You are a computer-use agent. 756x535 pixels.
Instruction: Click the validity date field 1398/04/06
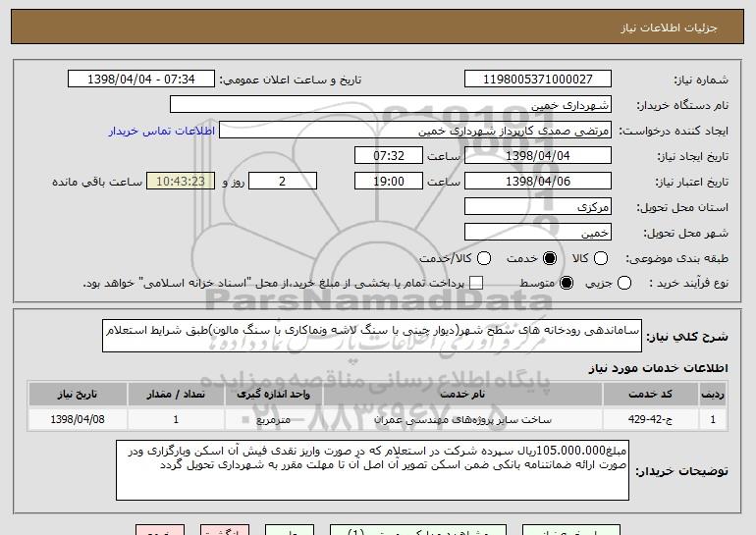[538, 182]
